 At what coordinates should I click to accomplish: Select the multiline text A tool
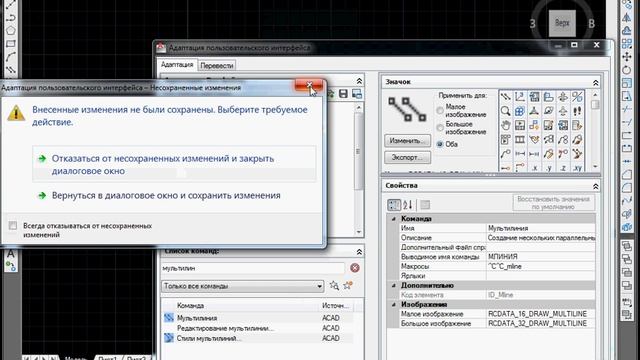pos(11,253)
